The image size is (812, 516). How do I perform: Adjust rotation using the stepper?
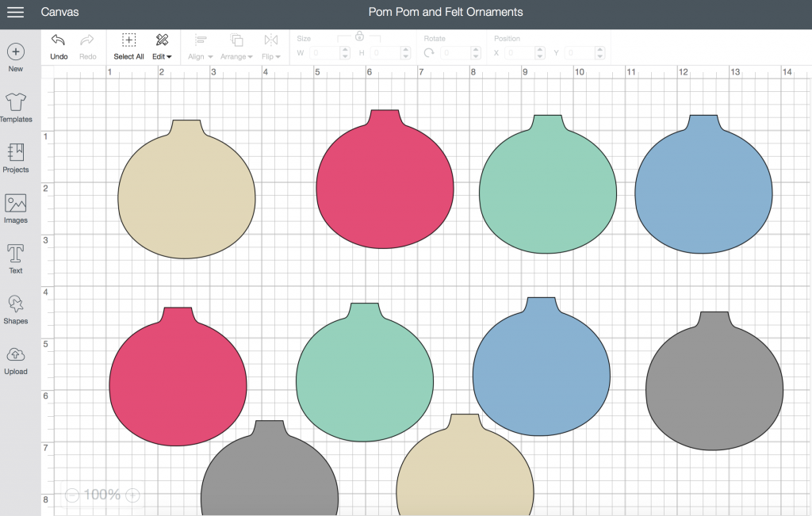pos(477,53)
